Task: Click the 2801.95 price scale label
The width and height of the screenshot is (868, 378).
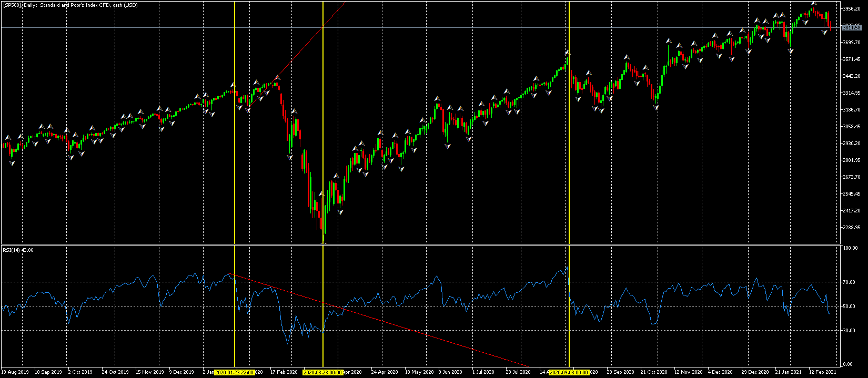Action: pos(852,160)
